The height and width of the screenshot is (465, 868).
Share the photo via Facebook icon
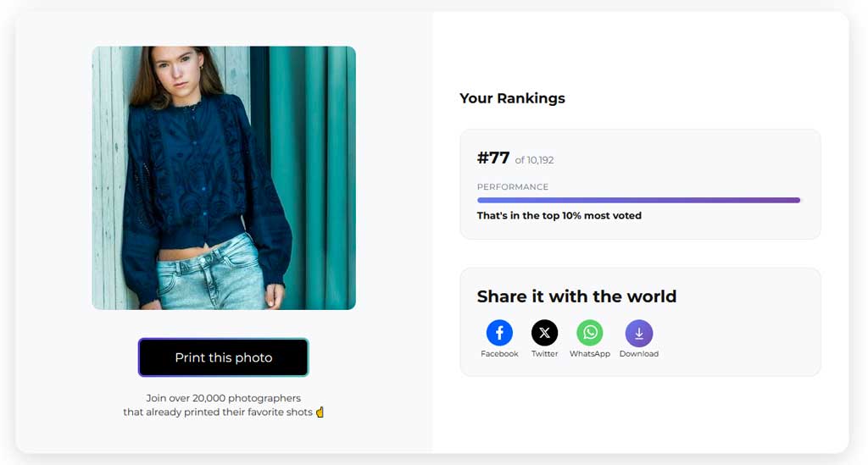(499, 332)
